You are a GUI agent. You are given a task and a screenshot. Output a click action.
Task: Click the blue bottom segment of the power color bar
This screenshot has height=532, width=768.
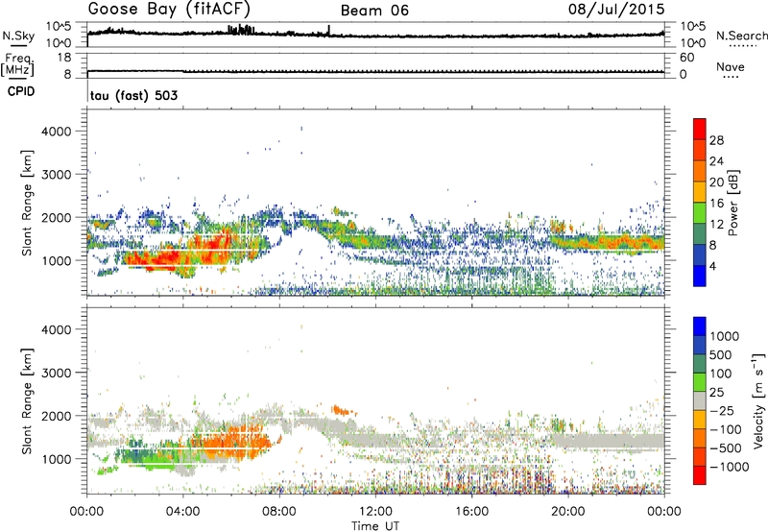700,276
